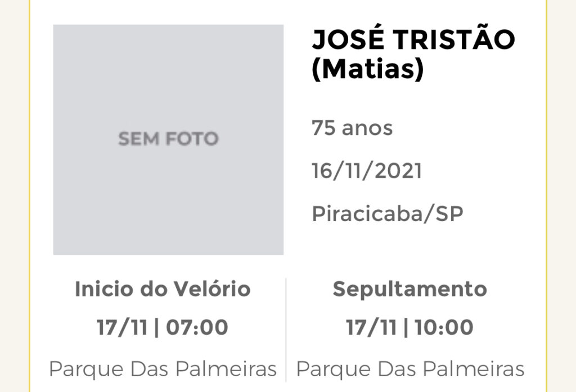Select the wake time 17/11 | 07:00

163,327
